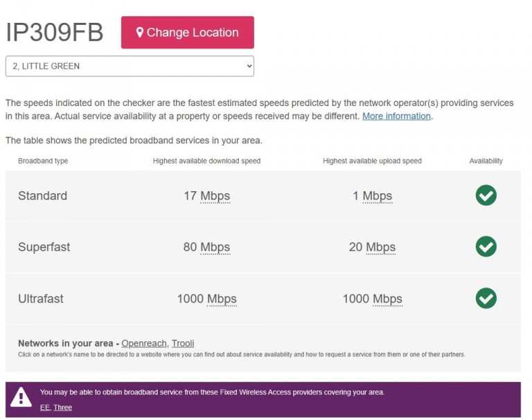Click Mbps abbreviation in Superfast download speed
Image resolution: width=532 pixels, height=420 pixels.
click(215, 247)
